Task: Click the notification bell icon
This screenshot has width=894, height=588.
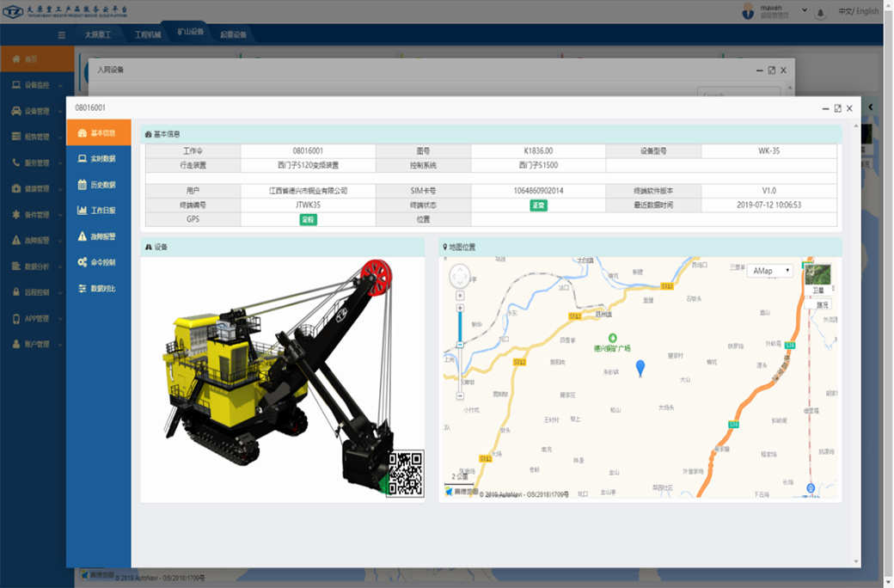Action: [x=820, y=12]
